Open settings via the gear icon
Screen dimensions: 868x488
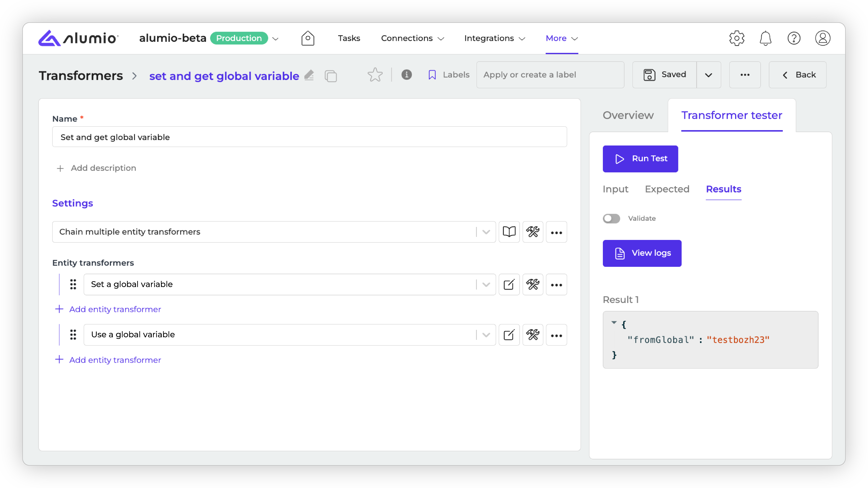point(737,38)
